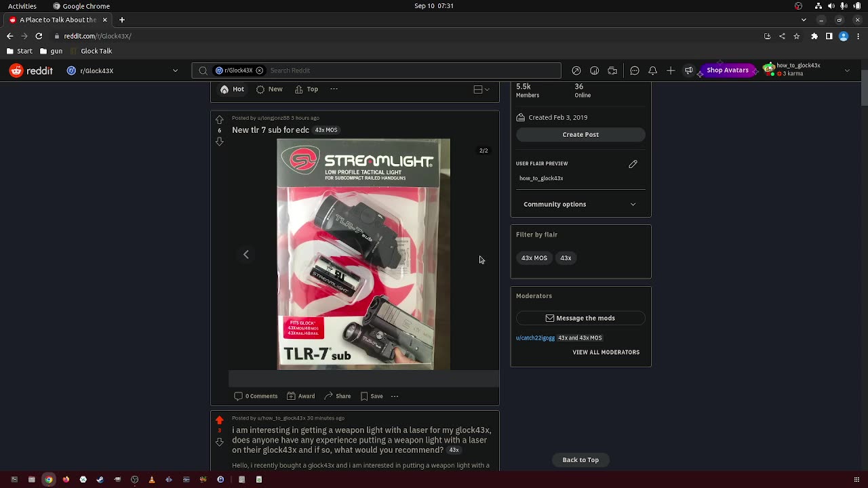Open the Glock Talk bookmark
Viewport: 868px width, 488px height.
point(91,51)
